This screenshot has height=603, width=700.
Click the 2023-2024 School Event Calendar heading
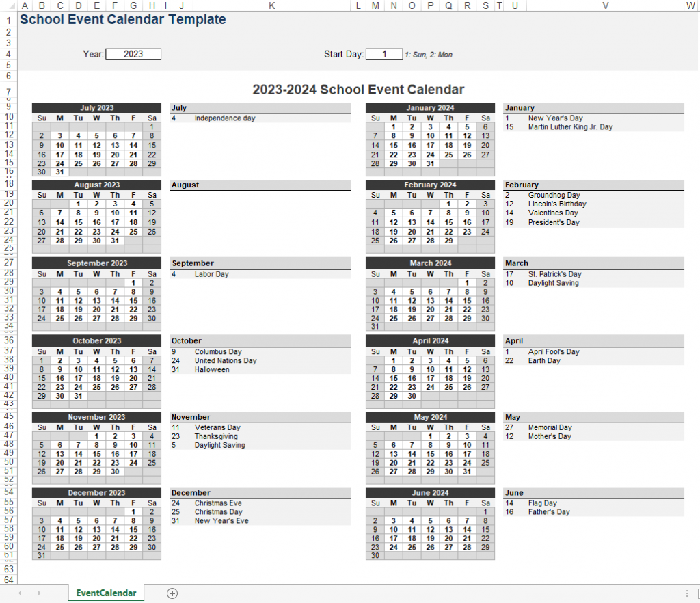click(358, 90)
